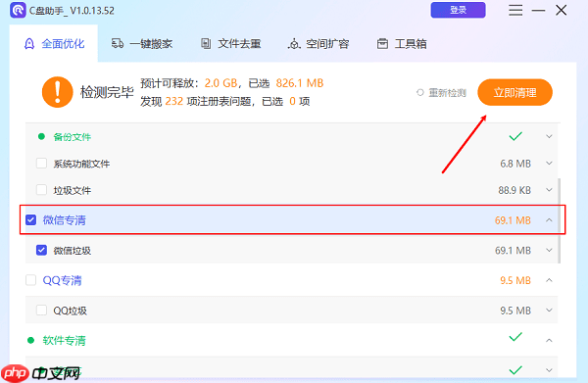Click the orange warning exclamation icon
Image resolution: width=588 pixels, height=383 pixels.
coord(58,92)
